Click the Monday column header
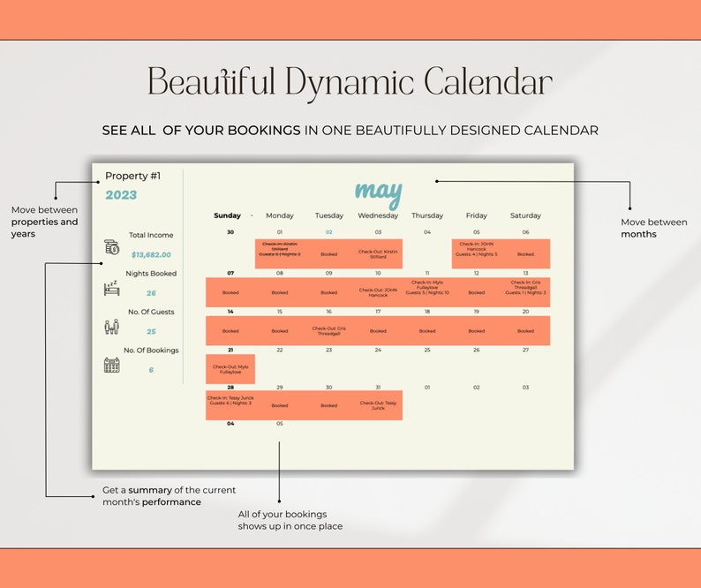 point(280,215)
